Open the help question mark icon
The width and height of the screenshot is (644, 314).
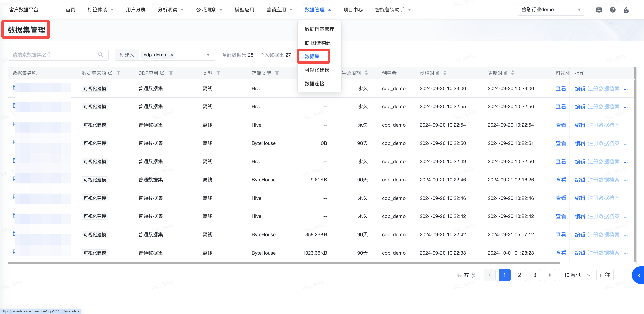tap(613, 10)
